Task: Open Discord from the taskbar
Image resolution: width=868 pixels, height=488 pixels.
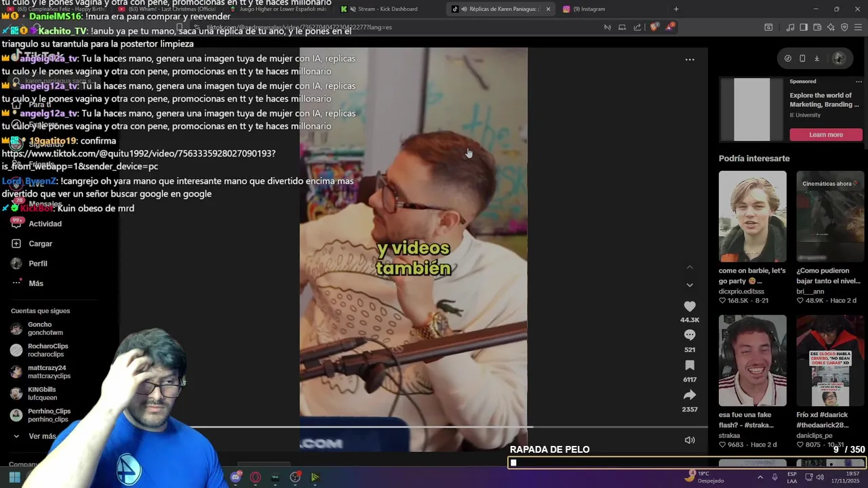Action: click(235, 477)
